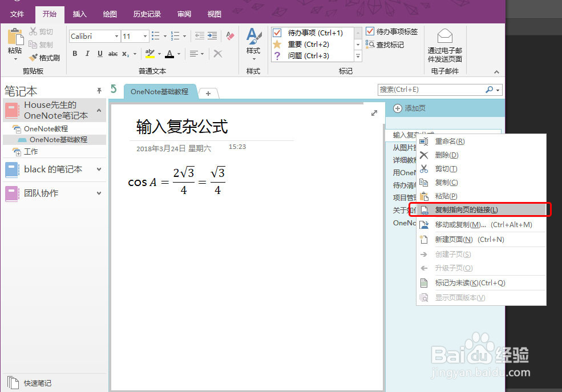Click the page title 输入复杂公式
This screenshot has width=562, height=392.
[182, 127]
